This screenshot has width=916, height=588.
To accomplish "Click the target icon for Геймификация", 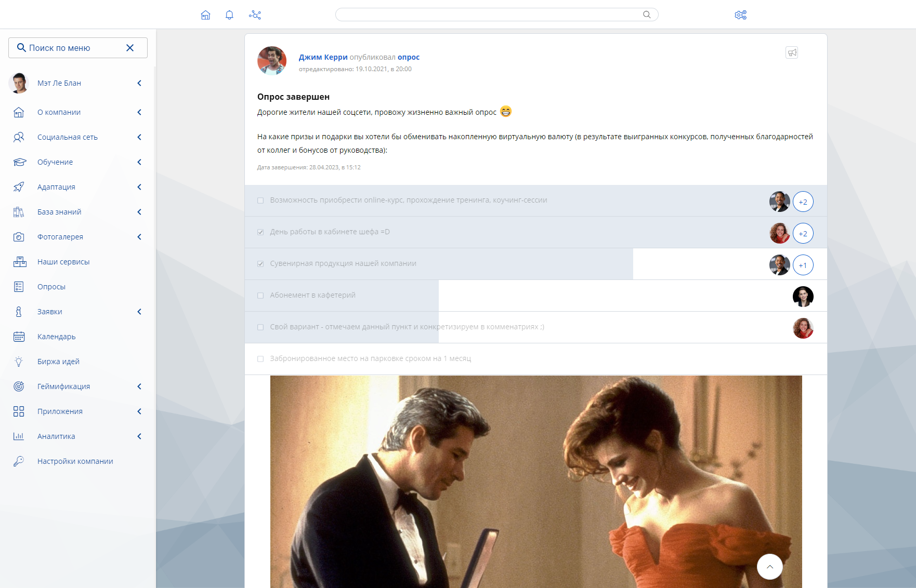I will pyautogui.click(x=19, y=386).
